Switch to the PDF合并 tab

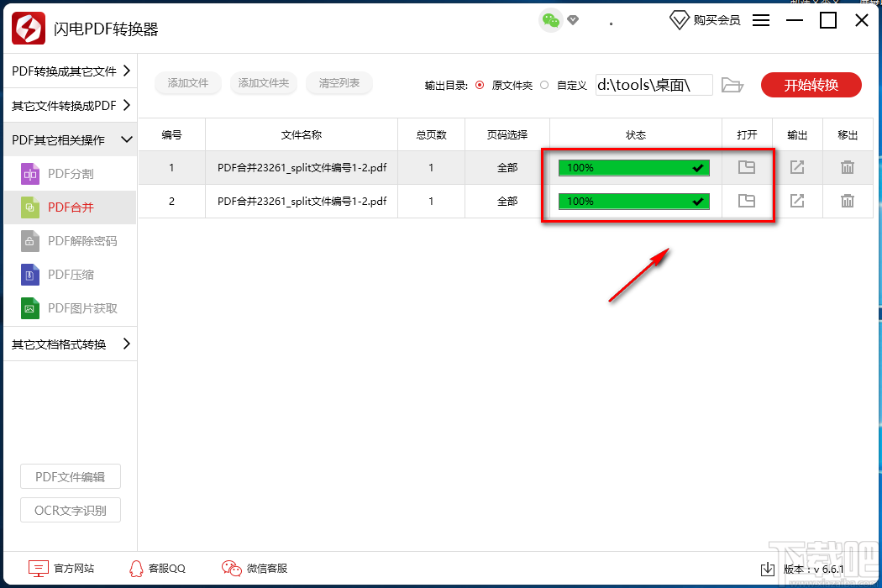point(70,207)
